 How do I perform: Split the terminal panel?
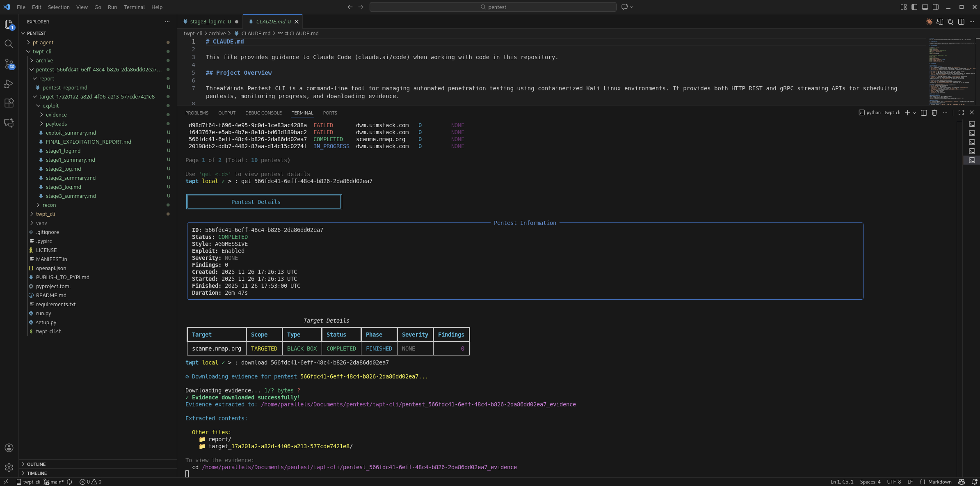[924, 112]
